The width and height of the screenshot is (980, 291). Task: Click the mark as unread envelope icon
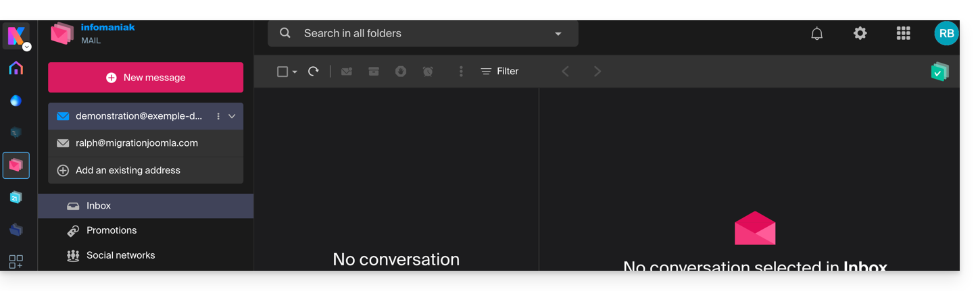[x=347, y=72]
